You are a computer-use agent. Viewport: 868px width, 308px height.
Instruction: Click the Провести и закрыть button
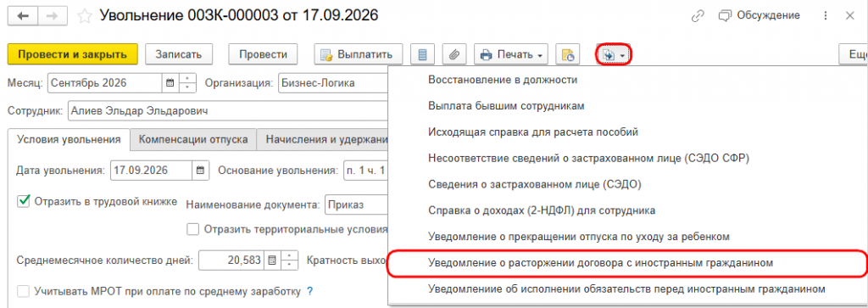[x=73, y=54]
